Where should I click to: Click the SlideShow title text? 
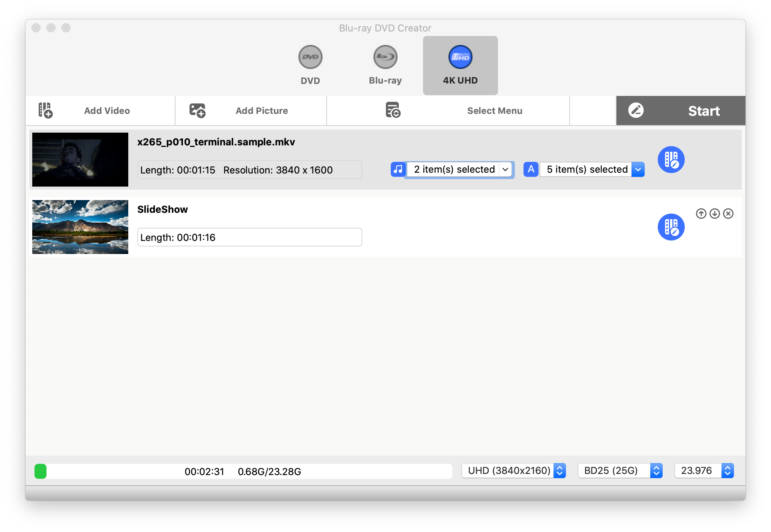[x=162, y=209]
